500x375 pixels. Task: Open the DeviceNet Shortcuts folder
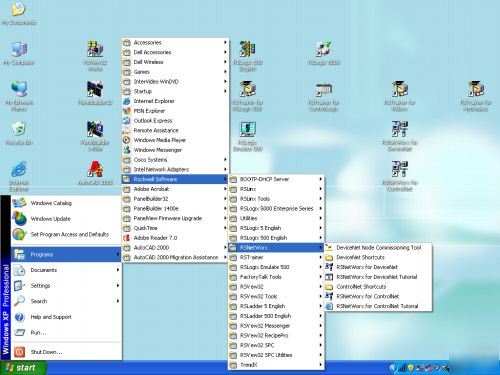(378, 257)
